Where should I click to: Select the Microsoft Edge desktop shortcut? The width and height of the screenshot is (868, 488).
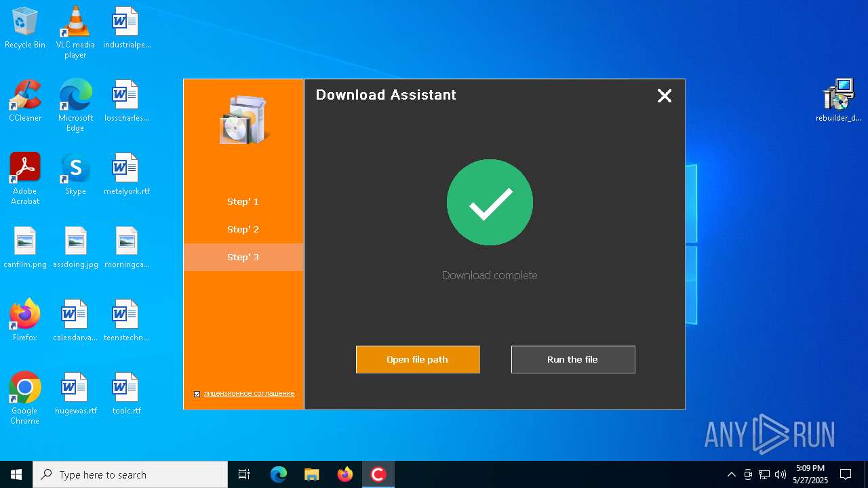point(75,105)
